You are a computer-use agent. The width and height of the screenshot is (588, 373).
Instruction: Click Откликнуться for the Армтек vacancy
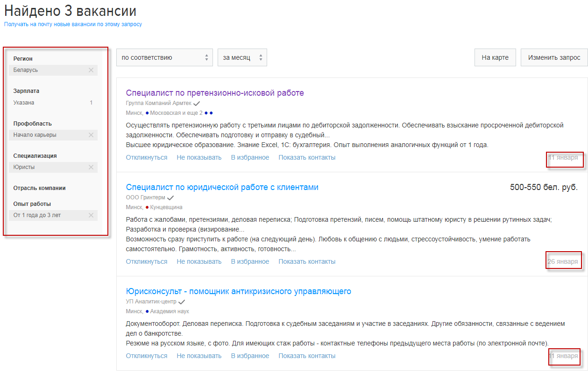tap(146, 157)
